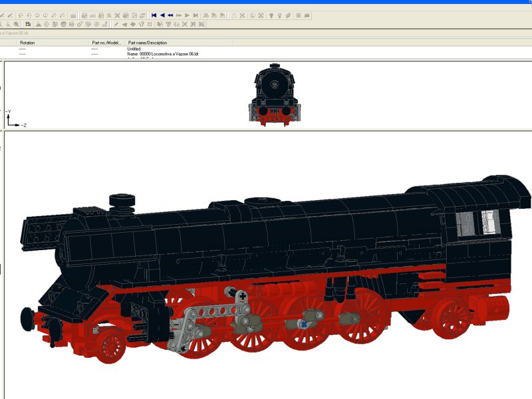Screen dimensions: 532x399
Task: Toggle the first lightbulb icon near the toolbar's right end
Action: pos(273,12)
